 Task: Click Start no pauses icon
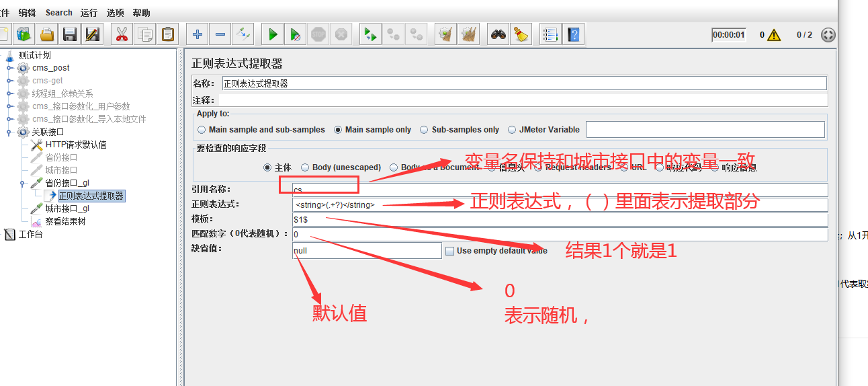pyautogui.click(x=295, y=34)
